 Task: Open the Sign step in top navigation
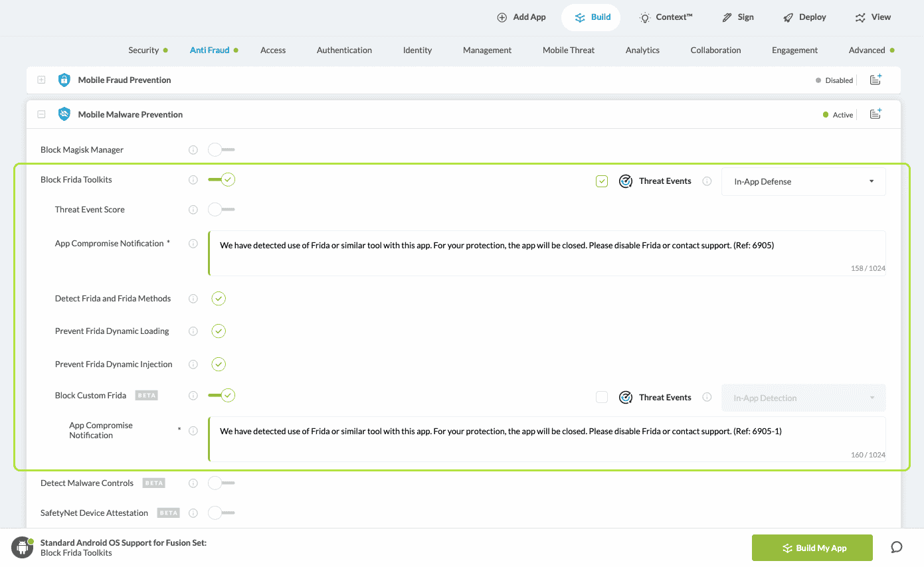click(x=738, y=17)
